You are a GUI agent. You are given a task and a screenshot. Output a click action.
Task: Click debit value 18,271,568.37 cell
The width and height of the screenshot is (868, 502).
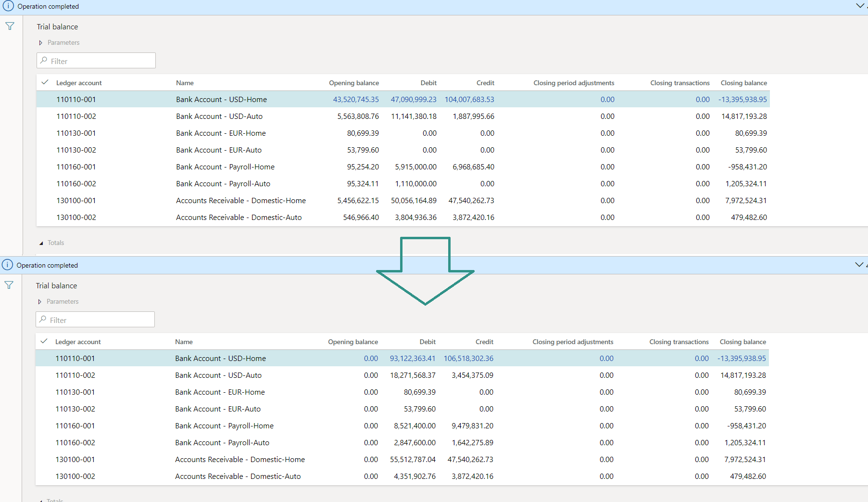pyautogui.click(x=413, y=375)
